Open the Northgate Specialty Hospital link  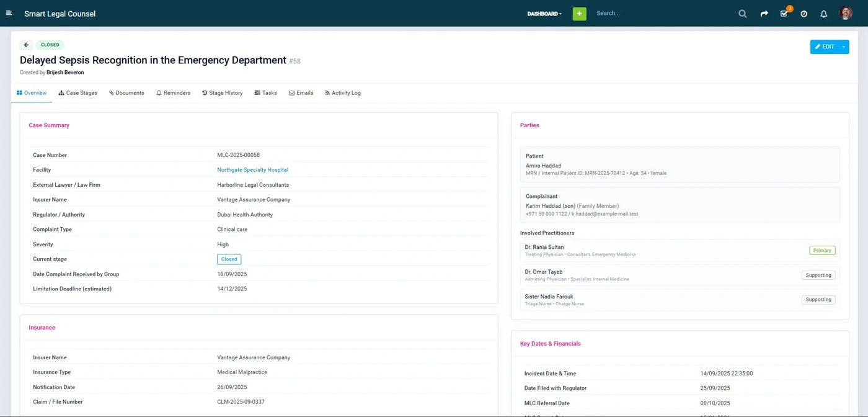252,170
